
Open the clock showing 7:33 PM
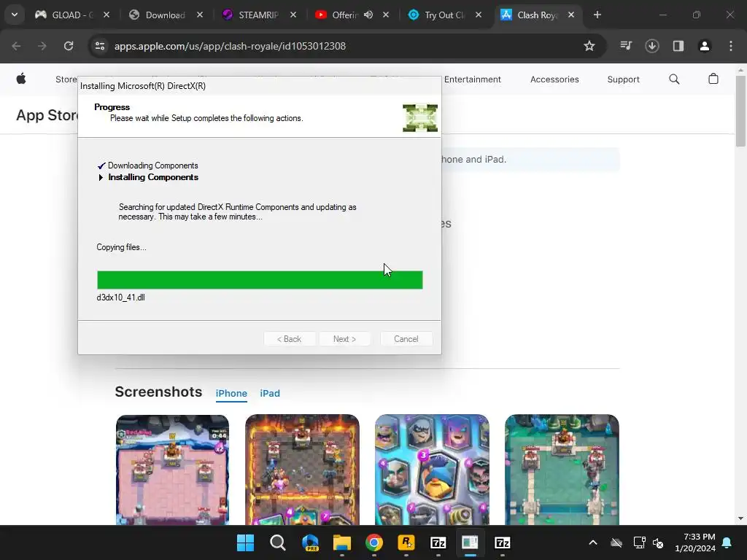tap(695, 542)
